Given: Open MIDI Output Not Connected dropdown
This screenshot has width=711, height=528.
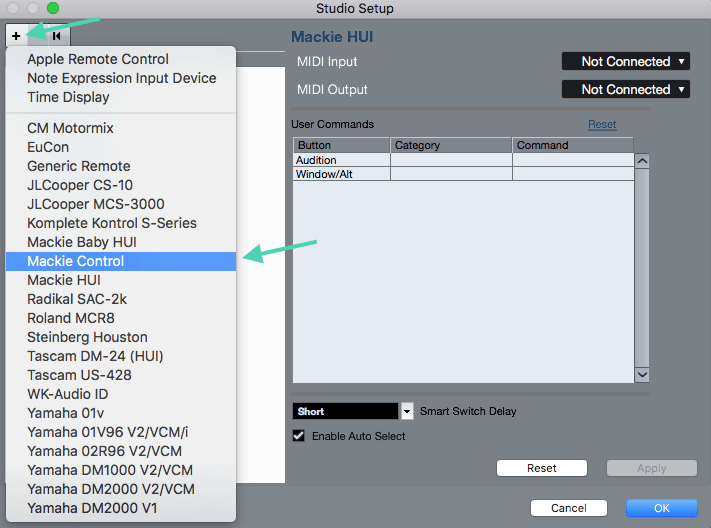Looking at the screenshot, I should (626, 89).
